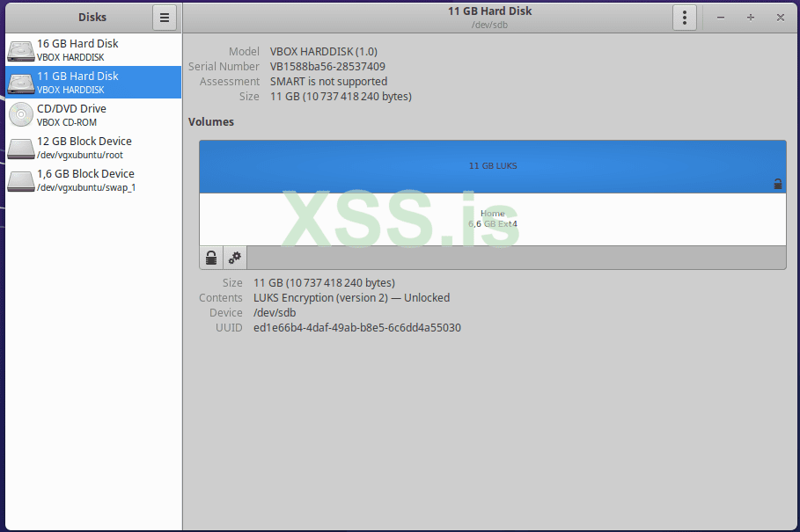800x532 pixels.
Task: Select 16 GB Hard Disk in sidebar
Action: tap(93, 50)
